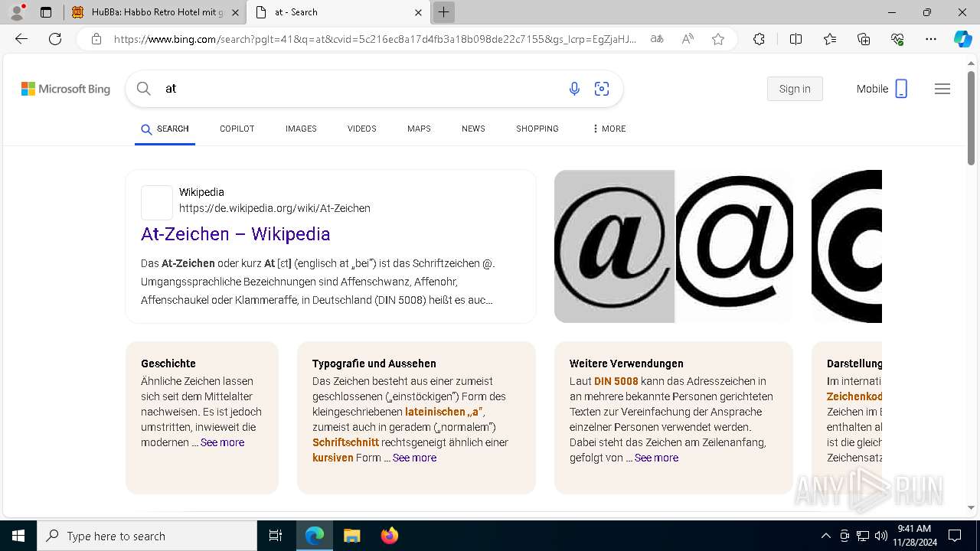This screenshot has width=980, height=551.
Task: Open the Favorites list icon
Action: 830,39
